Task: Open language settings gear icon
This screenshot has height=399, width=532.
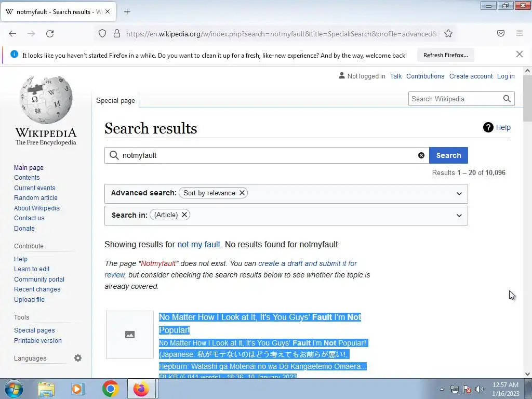Action: [78, 358]
